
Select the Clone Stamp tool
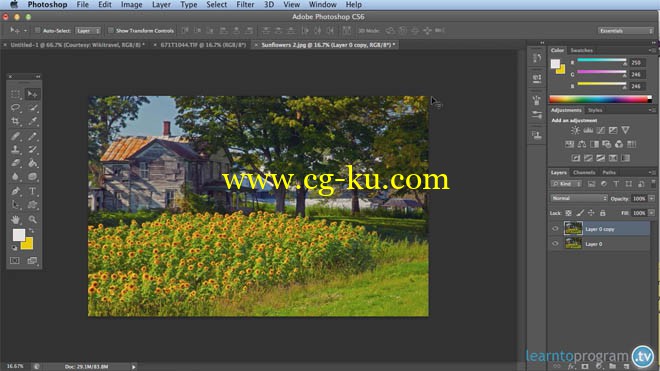pyautogui.click(x=16, y=149)
